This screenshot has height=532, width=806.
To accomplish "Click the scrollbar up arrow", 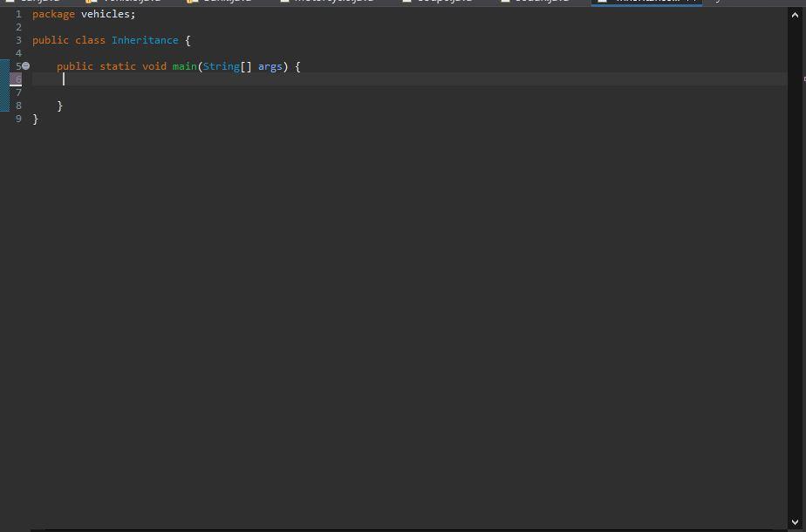I will click(x=796, y=14).
